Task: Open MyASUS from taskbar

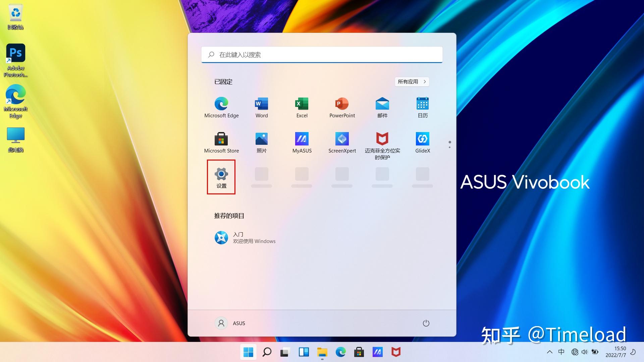Action: coord(378,352)
